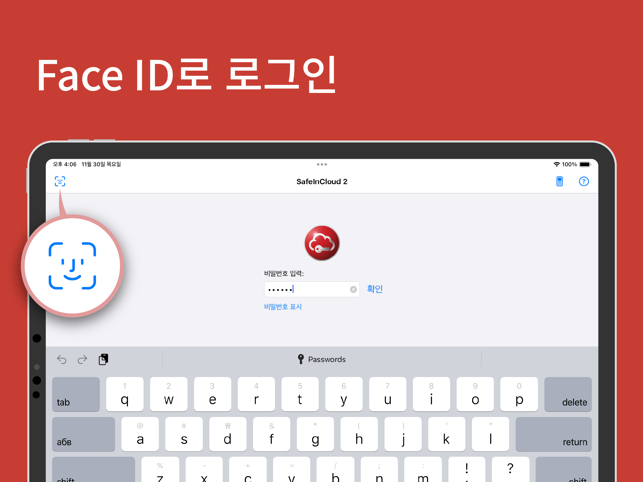The image size is (643, 482).
Task: Tap the small Face ID icon in the top bar
Action: 60,182
